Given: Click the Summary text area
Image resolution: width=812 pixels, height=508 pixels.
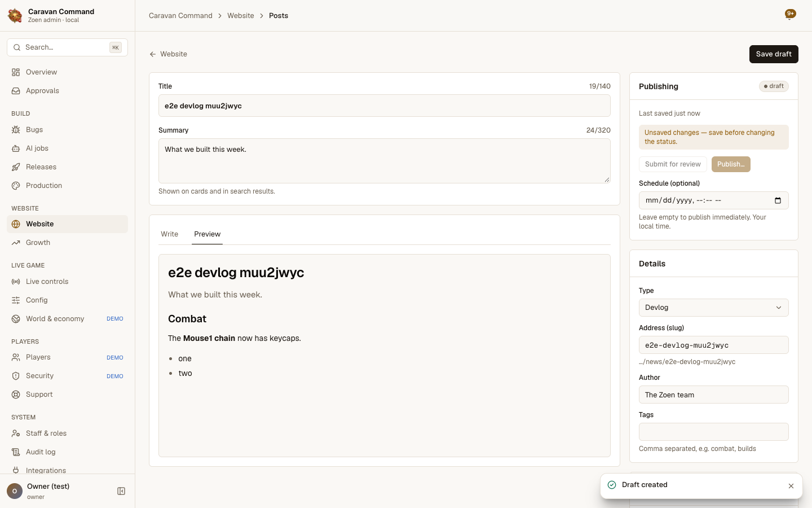Looking at the screenshot, I should pyautogui.click(x=385, y=161).
